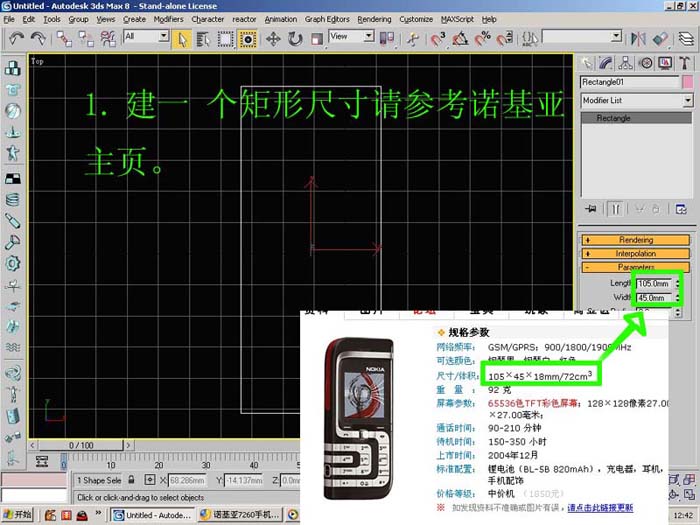
Task: Open the MAXScript menu
Action: click(457, 19)
